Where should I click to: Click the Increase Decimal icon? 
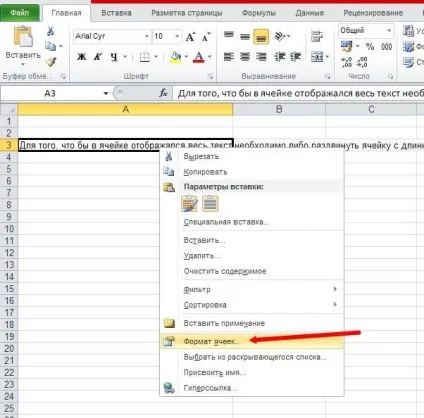pyautogui.click(x=346, y=62)
